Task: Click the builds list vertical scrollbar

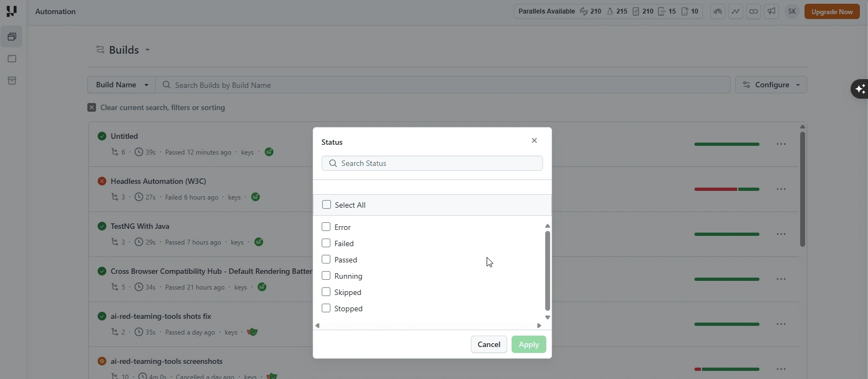Action: [x=802, y=189]
